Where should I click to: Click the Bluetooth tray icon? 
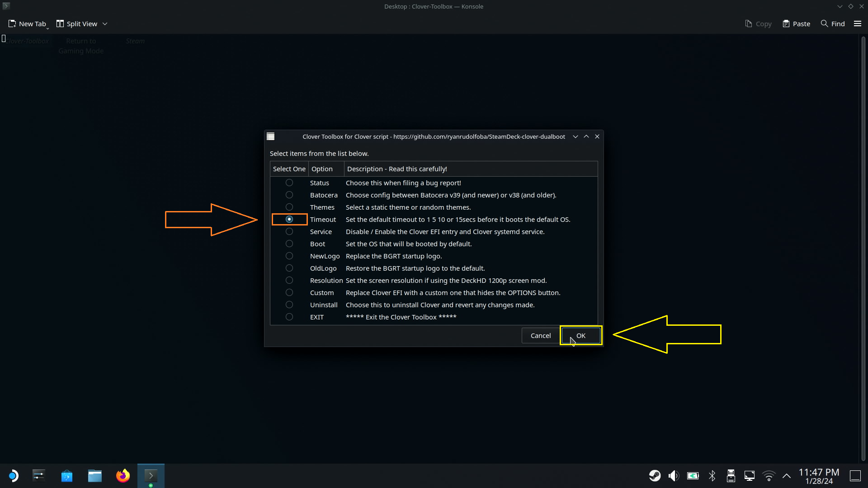[x=712, y=476]
